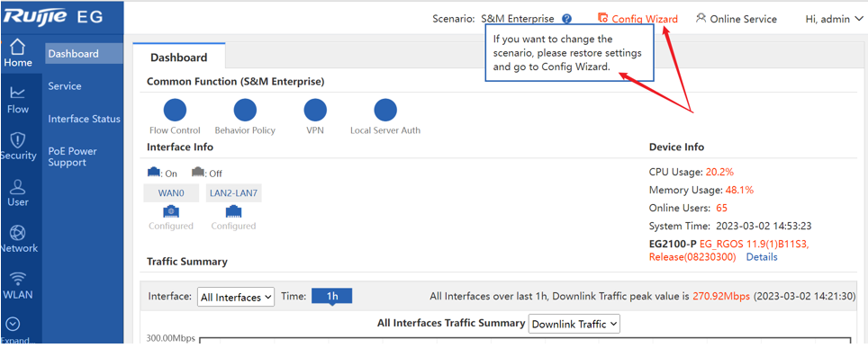The height and width of the screenshot is (357, 868).
Task: Click the scenario help question mark icon
Action: (566, 19)
